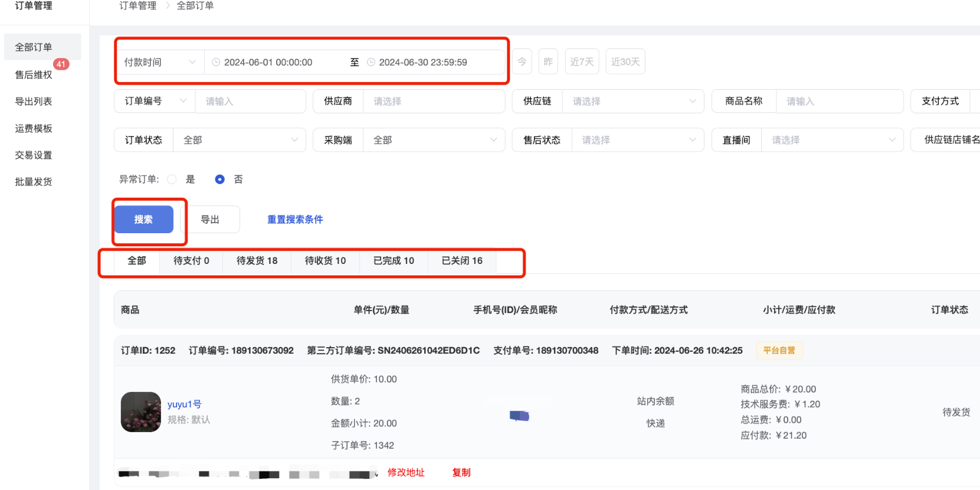Expand the 售后状态 dropdown
980x490 pixels.
(x=637, y=140)
